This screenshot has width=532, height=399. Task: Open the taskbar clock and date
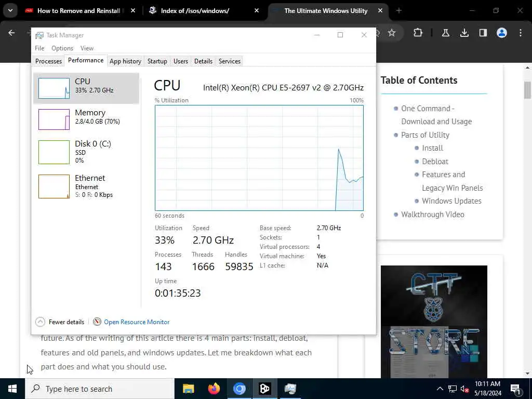tap(487, 389)
